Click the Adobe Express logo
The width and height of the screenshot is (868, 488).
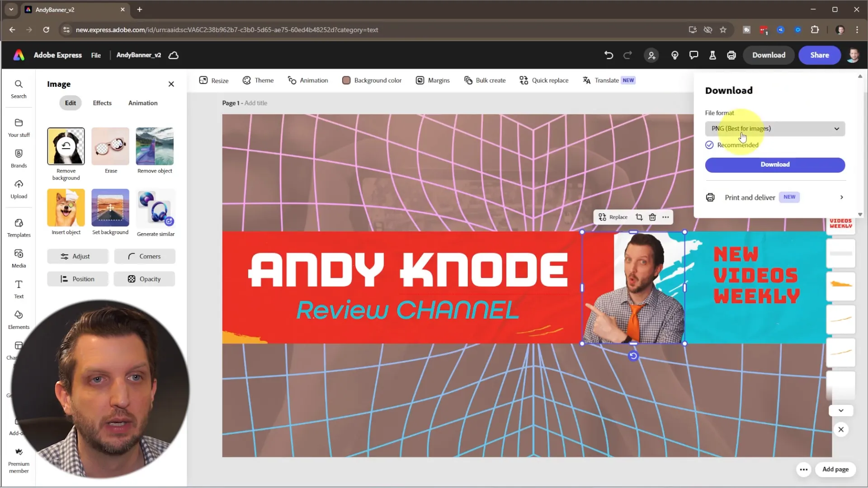(19, 55)
